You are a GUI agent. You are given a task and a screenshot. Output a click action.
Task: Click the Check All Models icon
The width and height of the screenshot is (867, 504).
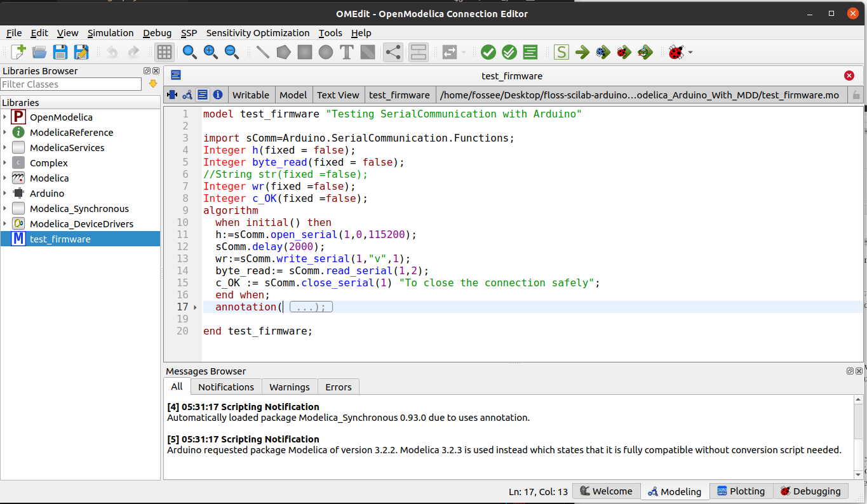click(509, 52)
